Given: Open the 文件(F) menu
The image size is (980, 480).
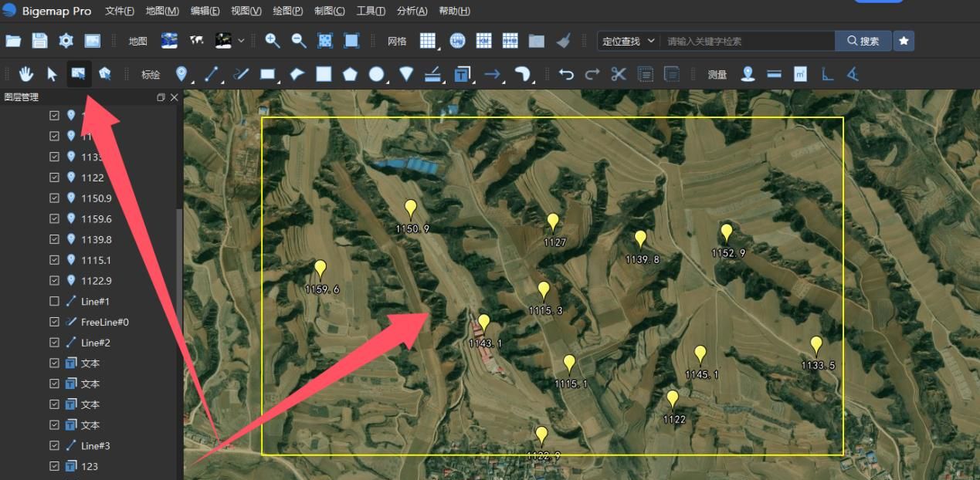Looking at the screenshot, I should (x=119, y=11).
